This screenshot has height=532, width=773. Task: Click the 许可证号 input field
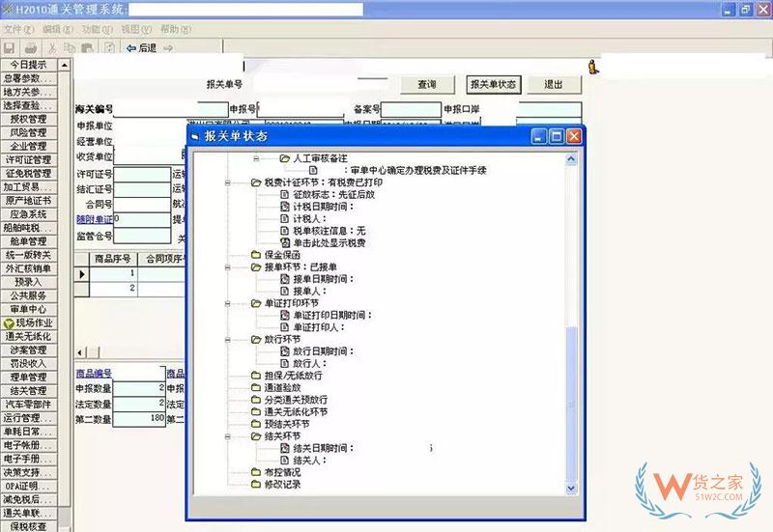[x=142, y=175]
